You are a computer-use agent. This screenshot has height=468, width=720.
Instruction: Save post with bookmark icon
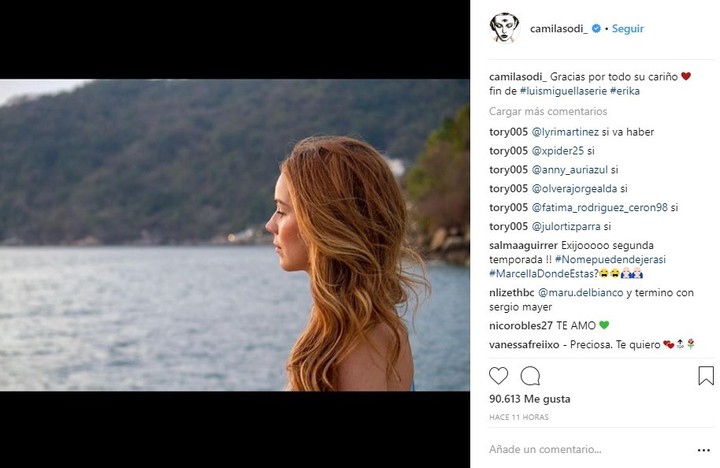706,376
